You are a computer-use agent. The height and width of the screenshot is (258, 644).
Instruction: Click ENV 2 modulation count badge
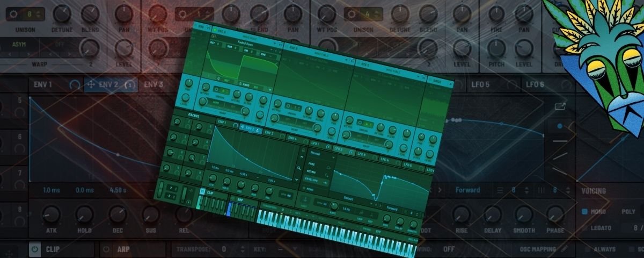click(129, 84)
